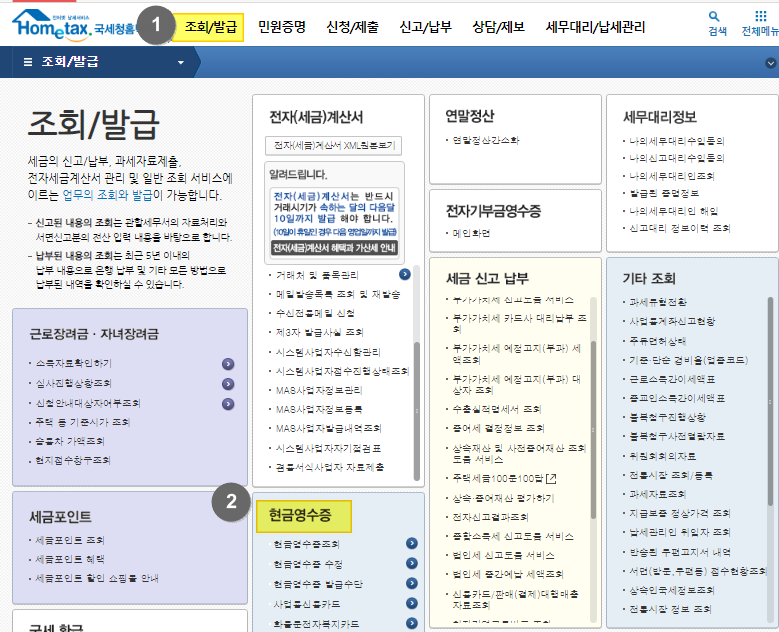Open 연말정산간소화 link
Image resolution: width=779 pixels, height=632 pixels.
[x=485, y=140]
